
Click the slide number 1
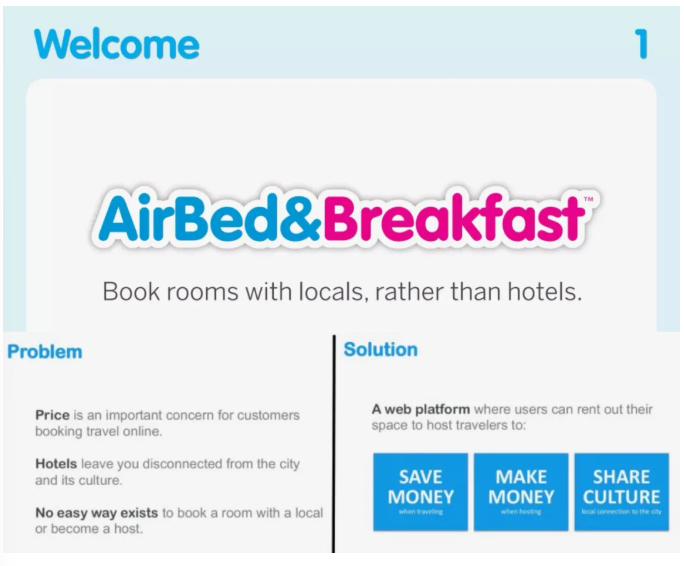click(641, 44)
